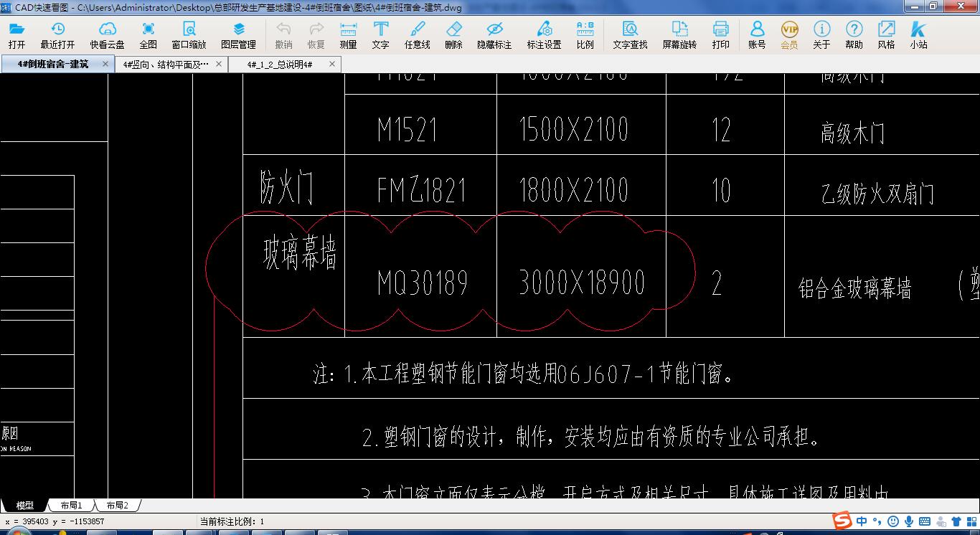
Task: Open the 小站 community icon
Action: click(918, 34)
